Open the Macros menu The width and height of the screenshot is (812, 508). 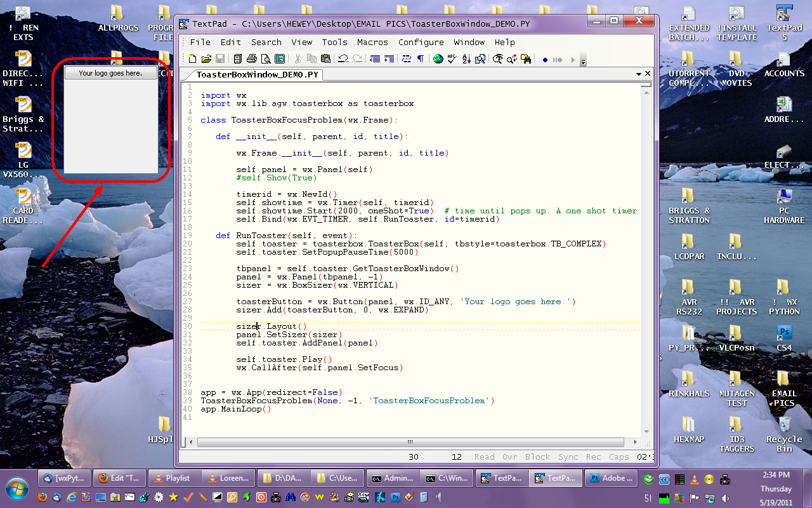pyautogui.click(x=372, y=42)
